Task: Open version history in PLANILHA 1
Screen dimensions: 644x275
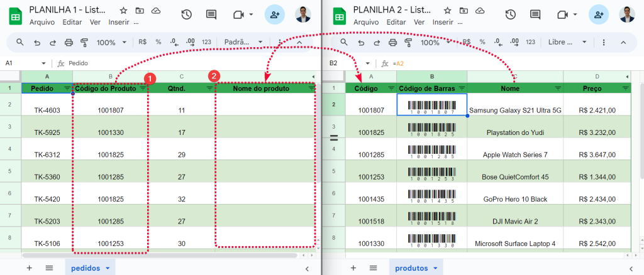Action: (x=186, y=14)
